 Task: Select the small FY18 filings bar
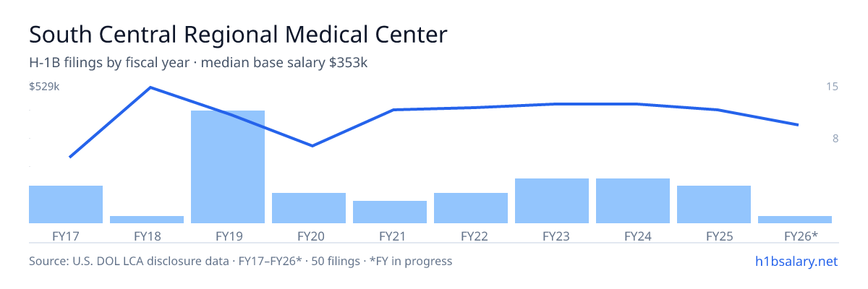pos(147,220)
